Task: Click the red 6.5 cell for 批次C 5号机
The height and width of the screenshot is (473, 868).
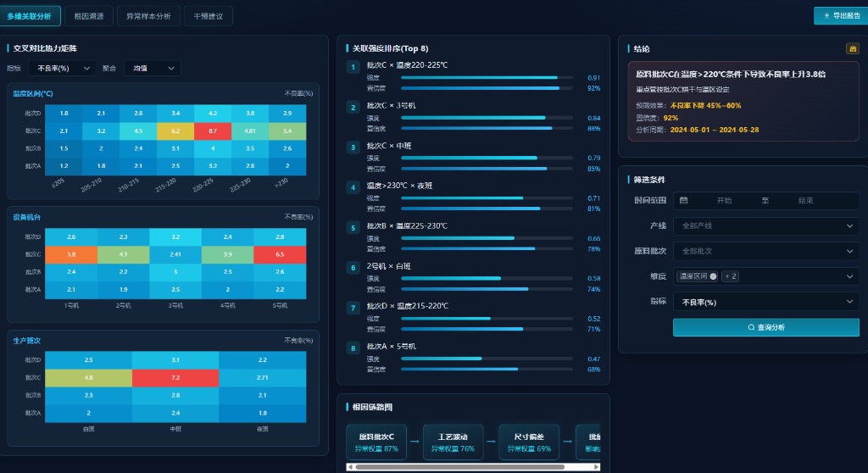Action: click(280, 254)
